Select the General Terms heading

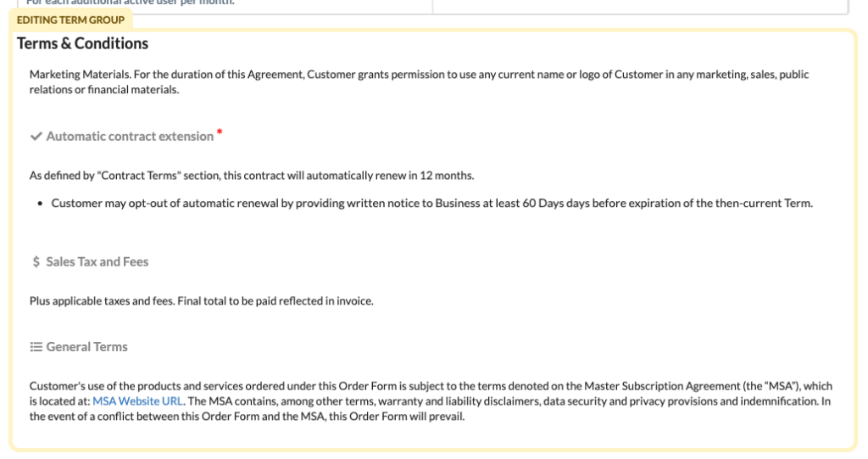click(87, 347)
